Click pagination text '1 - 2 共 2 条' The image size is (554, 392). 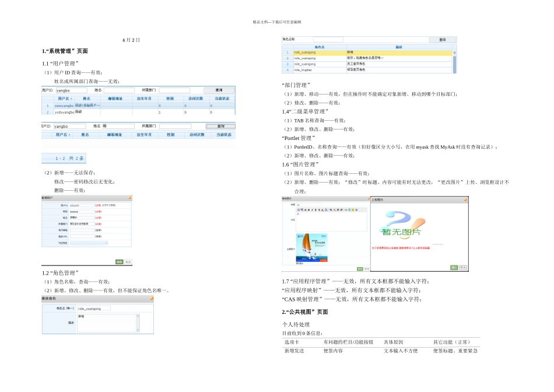coord(69,158)
